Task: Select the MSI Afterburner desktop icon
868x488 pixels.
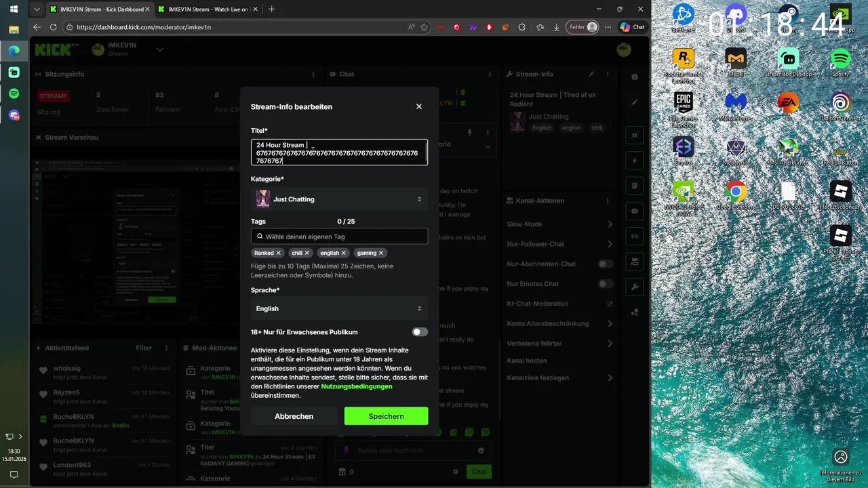Action: point(788,152)
